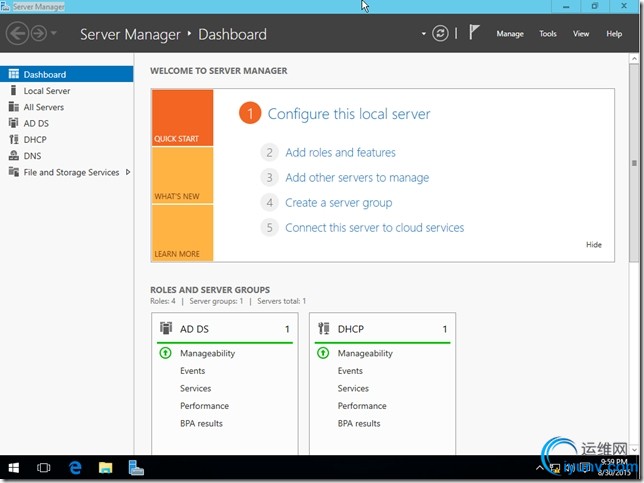This screenshot has height=483, width=644.
Task: Refresh the Server Manager dashboard
Action: [x=440, y=33]
